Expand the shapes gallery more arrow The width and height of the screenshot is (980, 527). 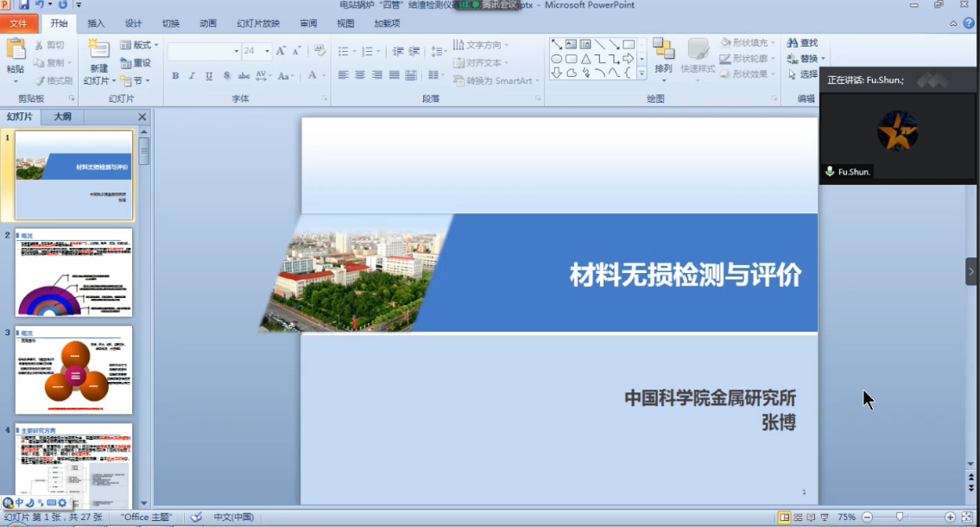point(642,74)
